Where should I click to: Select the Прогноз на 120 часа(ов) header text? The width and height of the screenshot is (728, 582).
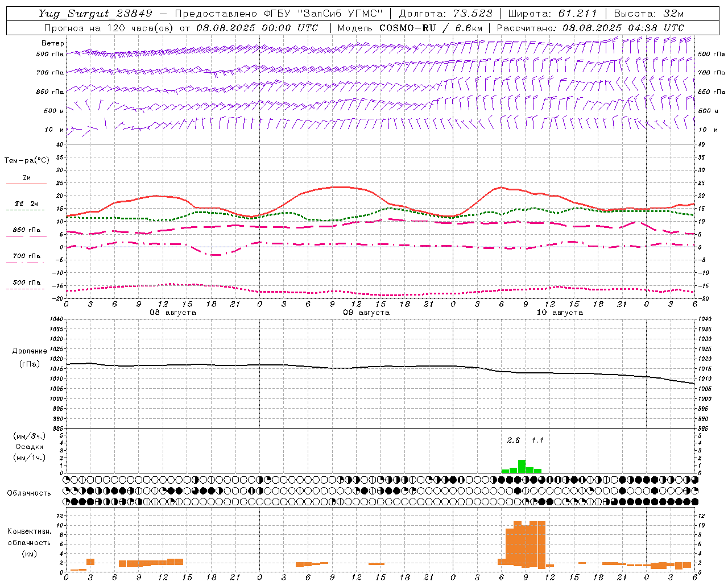[110, 28]
